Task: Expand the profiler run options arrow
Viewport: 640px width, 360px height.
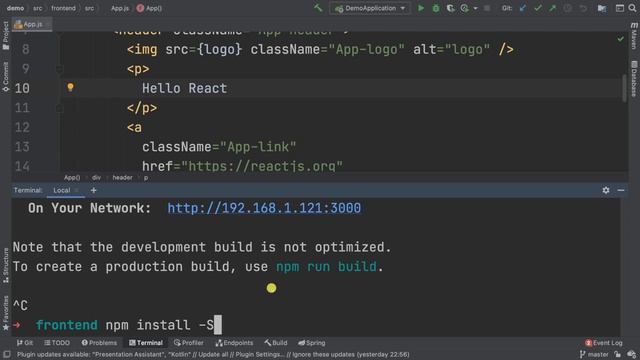Action: (475, 8)
